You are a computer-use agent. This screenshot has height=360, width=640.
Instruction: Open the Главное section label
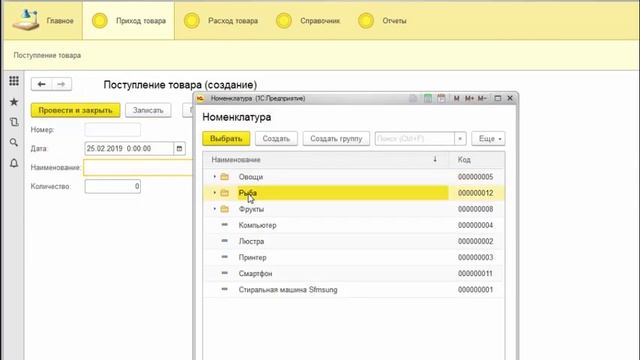point(60,21)
